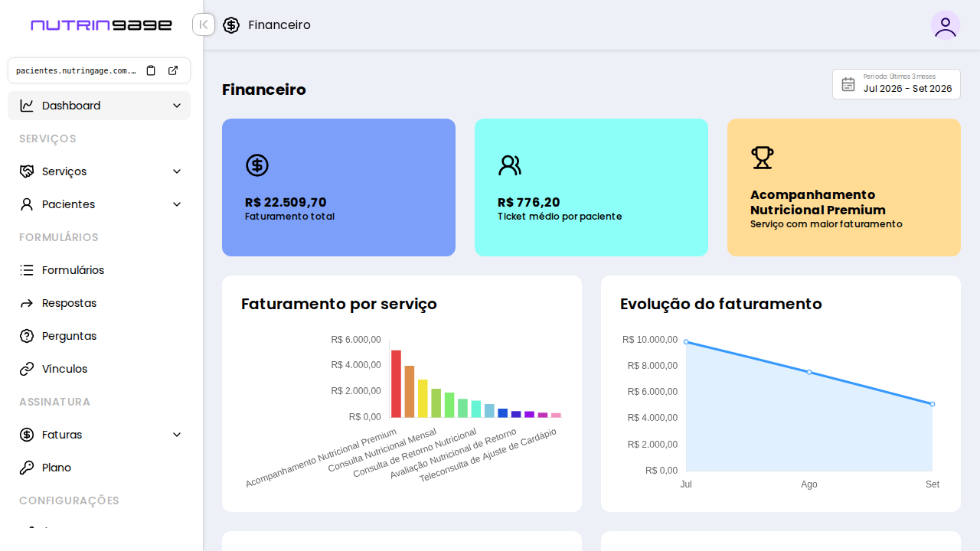This screenshot has height=551, width=980.
Task: Click Acompanhamento Nutricional Premium card title
Action: click(818, 202)
